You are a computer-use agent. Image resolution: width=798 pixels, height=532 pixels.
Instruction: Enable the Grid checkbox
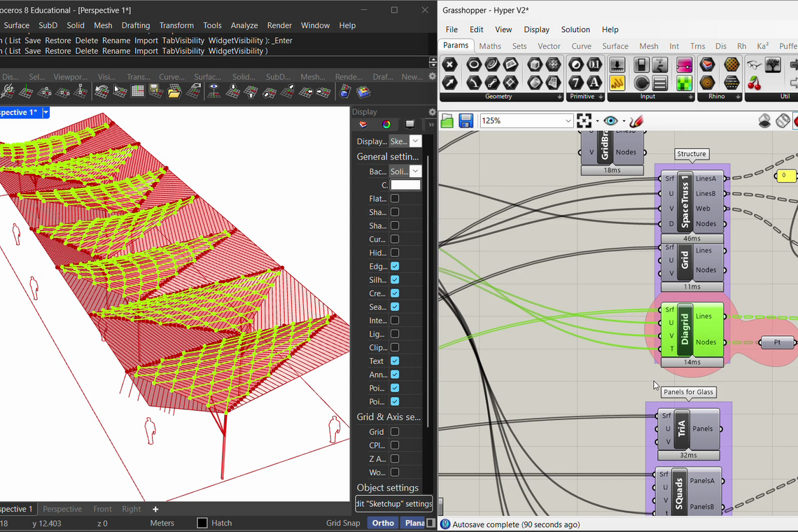coord(395,432)
